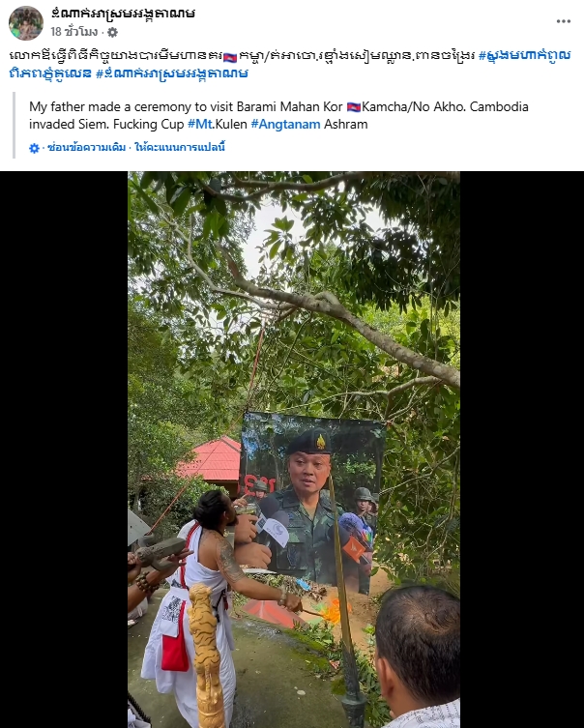Click the translated English post text
The image size is (584, 728).
pyautogui.click(x=278, y=116)
